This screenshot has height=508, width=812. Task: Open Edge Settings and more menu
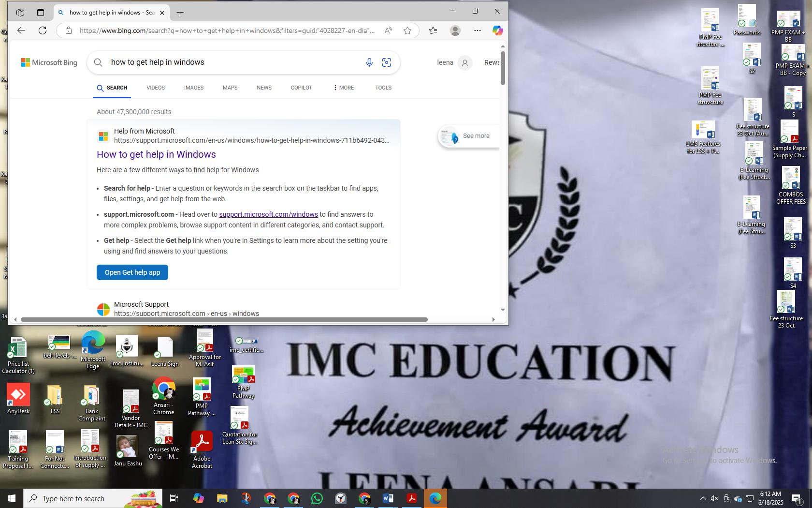[x=478, y=30]
